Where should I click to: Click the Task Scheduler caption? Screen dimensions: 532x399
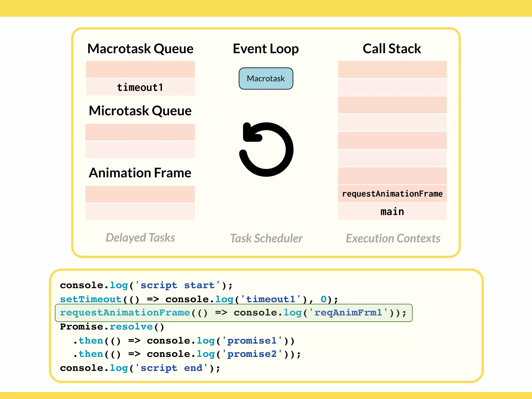[x=266, y=238]
